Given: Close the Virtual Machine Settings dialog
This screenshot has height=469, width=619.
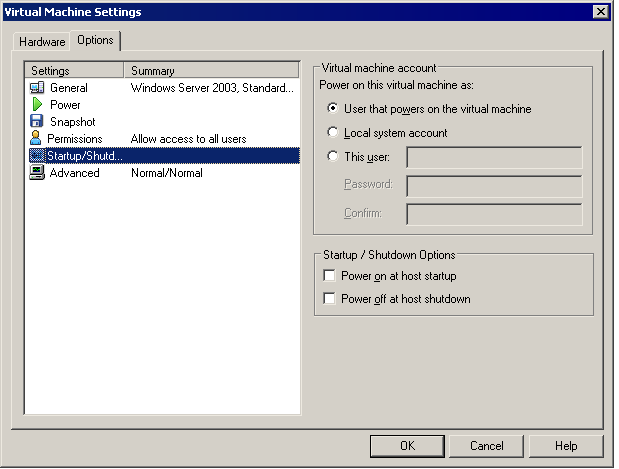Looking at the screenshot, I should pyautogui.click(x=600, y=12).
